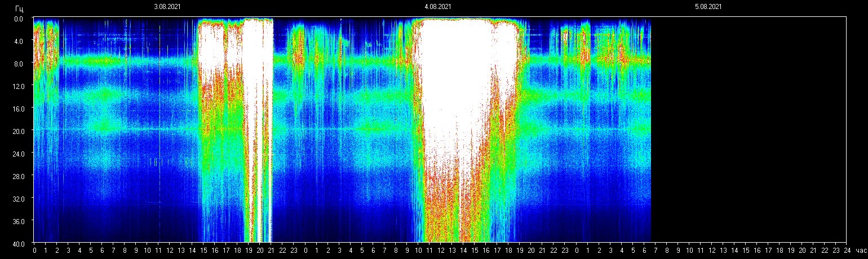Select the 36.0 frequency axis label
The image size is (868, 259).
pyautogui.click(x=17, y=221)
